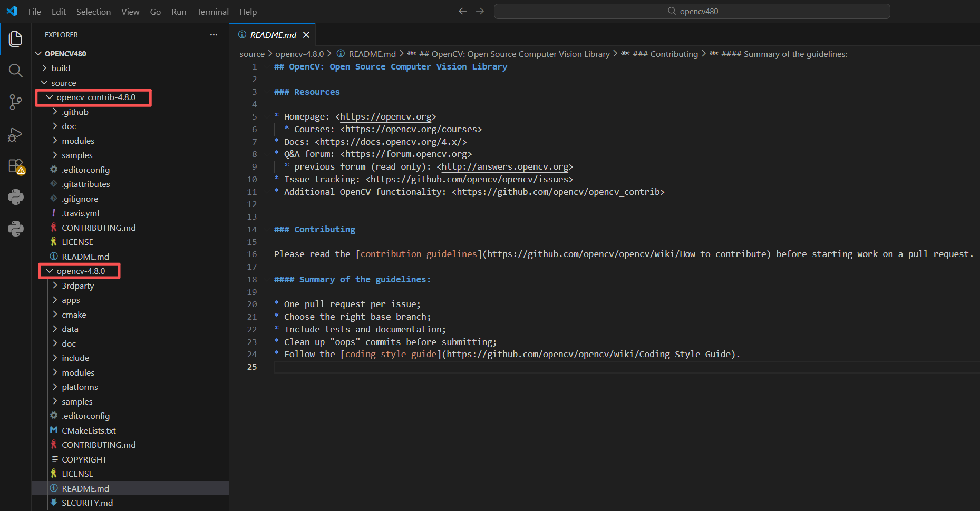Click the opencv480 command center search box
The width and height of the screenshot is (980, 511).
[x=692, y=11]
